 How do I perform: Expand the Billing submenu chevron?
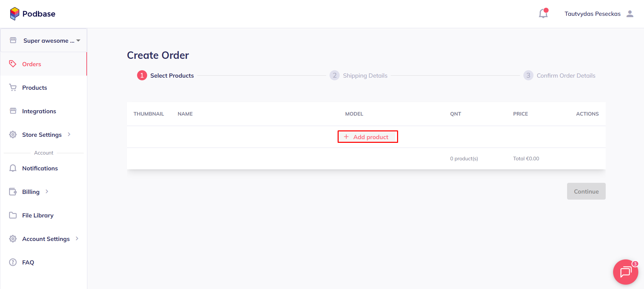(47, 192)
